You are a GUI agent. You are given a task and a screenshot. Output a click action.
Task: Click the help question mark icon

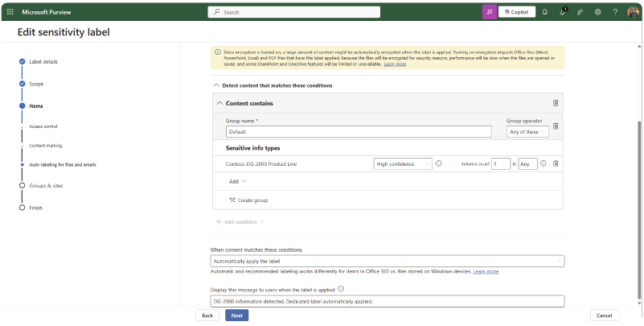coord(615,12)
